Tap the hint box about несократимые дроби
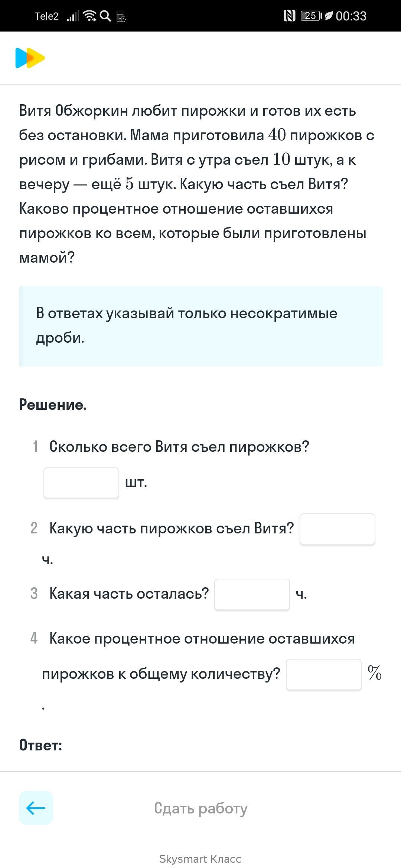Screen dimensions: 401x868 coord(200,326)
